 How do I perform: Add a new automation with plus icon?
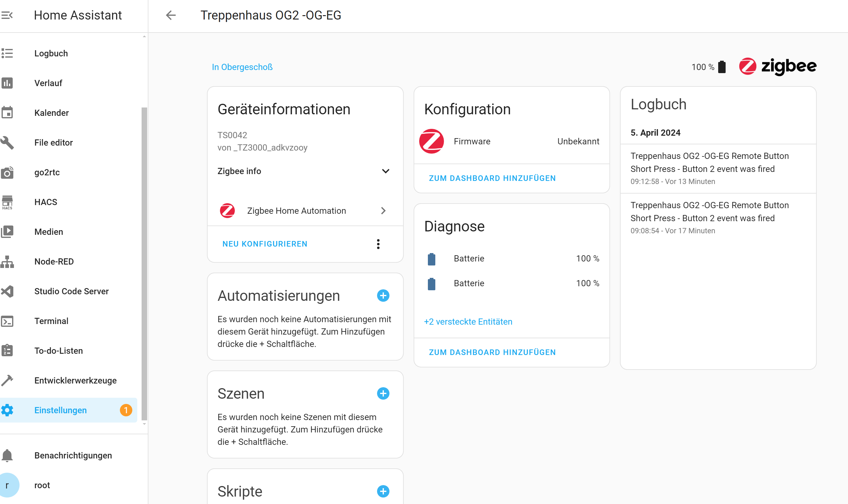(x=383, y=296)
